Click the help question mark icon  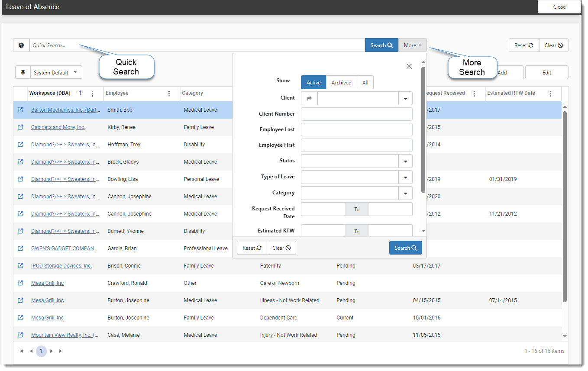tap(21, 45)
